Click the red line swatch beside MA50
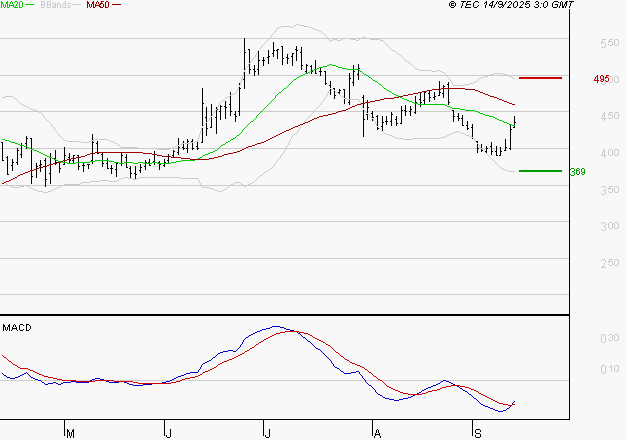Image resolution: width=627 pixels, height=440 pixels. point(117,6)
